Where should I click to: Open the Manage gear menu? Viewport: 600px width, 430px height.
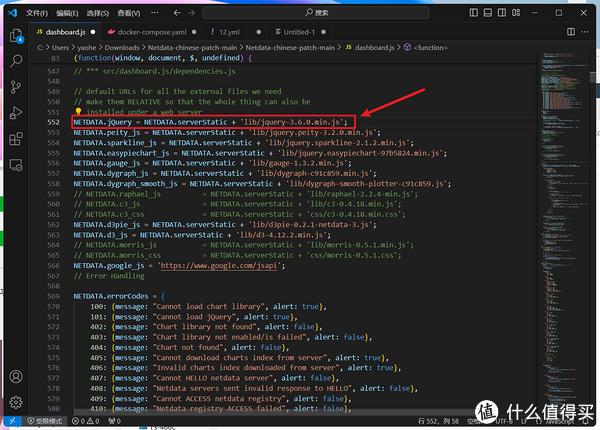pyautogui.click(x=16, y=402)
